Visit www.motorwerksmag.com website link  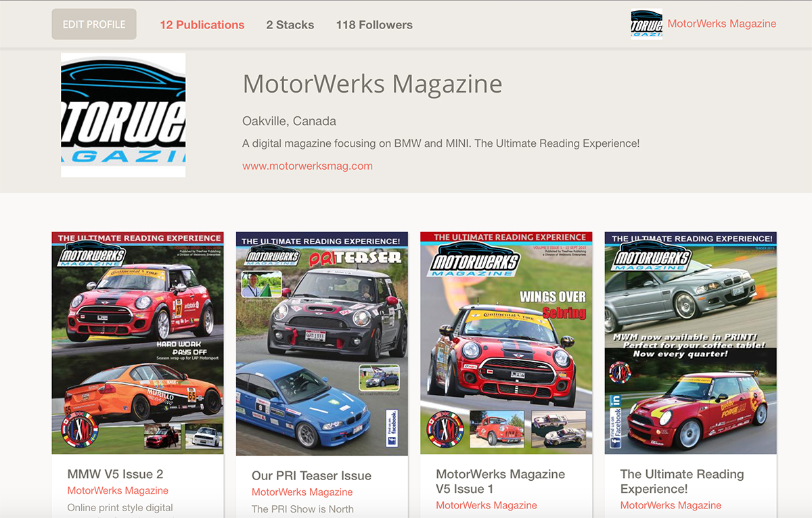point(307,166)
